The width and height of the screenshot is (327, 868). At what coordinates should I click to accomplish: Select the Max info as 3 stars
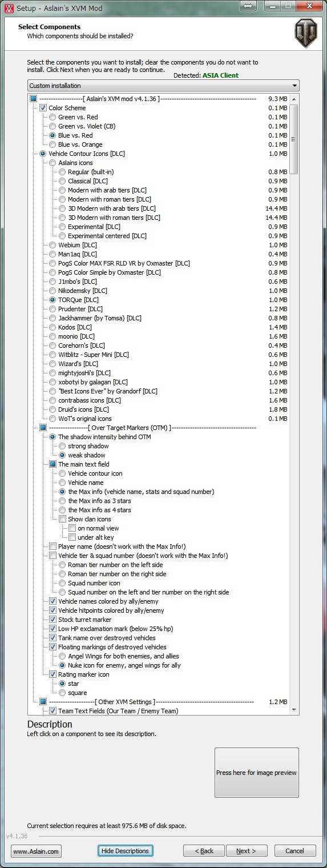tap(62, 501)
